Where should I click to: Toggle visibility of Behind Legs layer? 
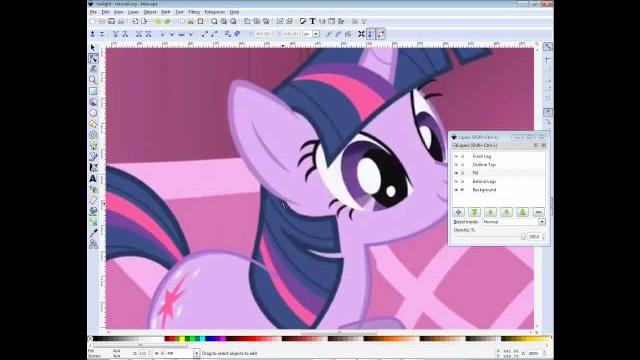tap(456, 181)
